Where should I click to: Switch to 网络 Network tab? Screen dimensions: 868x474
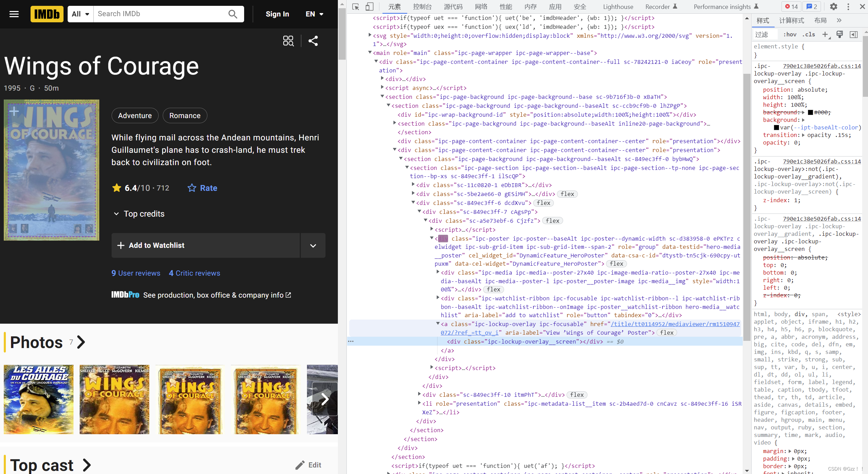[x=481, y=7]
